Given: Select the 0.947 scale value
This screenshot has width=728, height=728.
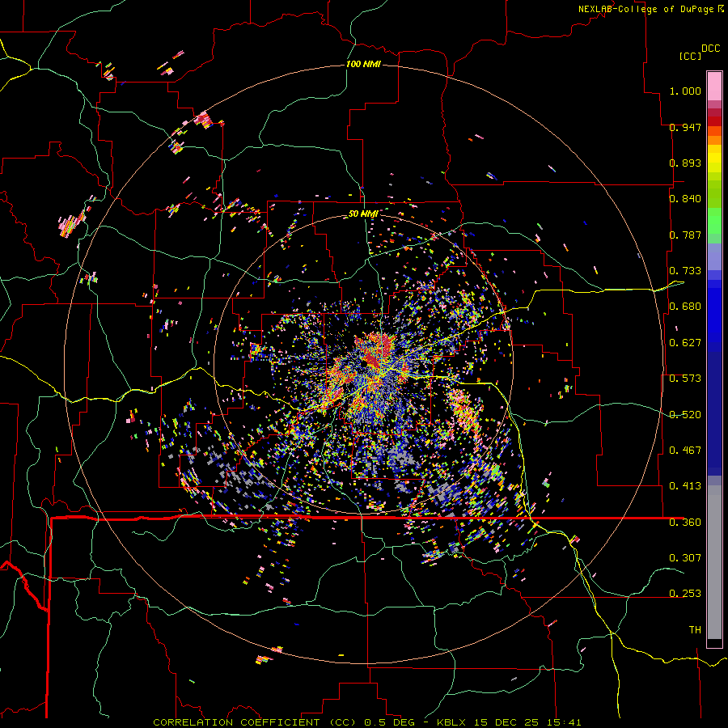Looking at the screenshot, I should [x=685, y=127].
